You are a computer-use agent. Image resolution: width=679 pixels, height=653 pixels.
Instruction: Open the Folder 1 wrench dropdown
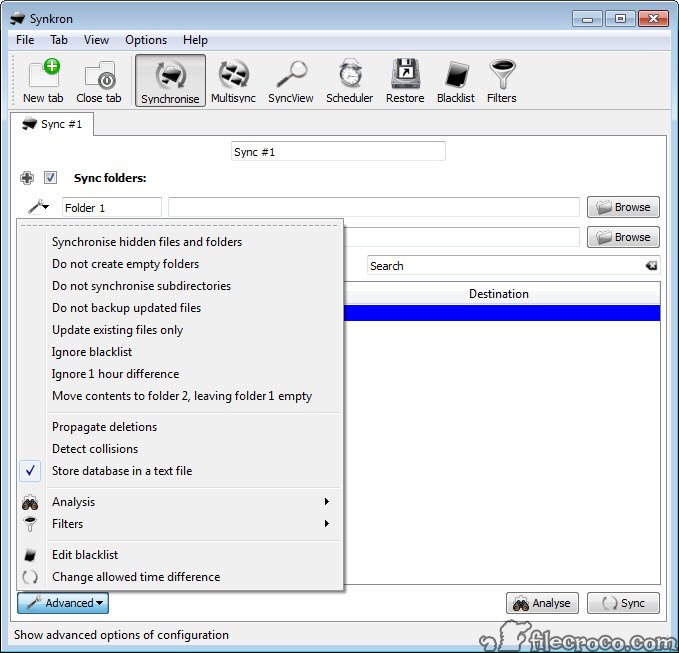click(38, 207)
